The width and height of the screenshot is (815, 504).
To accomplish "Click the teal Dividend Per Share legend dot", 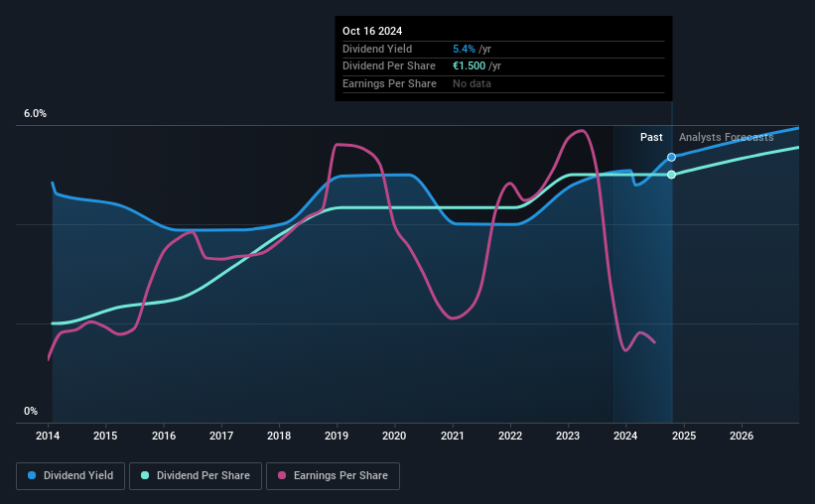I will 145,475.
